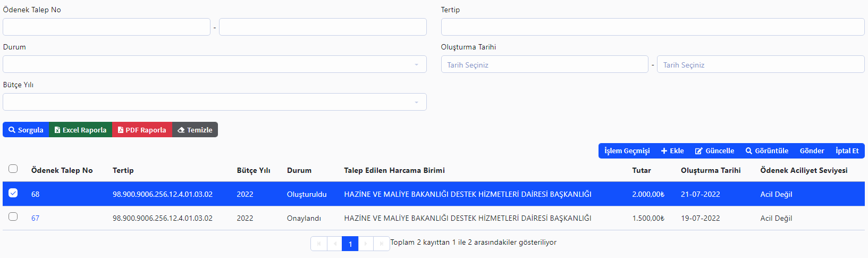Image resolution: width=868 pixels, height=258 pixels.
Task: Open the start Oluşturma Tarihi date picker
Action: 544,64
